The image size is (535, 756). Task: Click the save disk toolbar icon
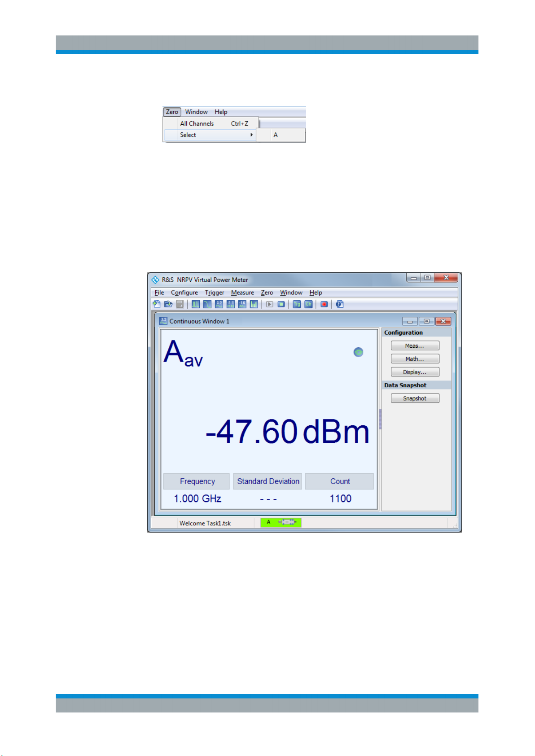click(180, 304)
